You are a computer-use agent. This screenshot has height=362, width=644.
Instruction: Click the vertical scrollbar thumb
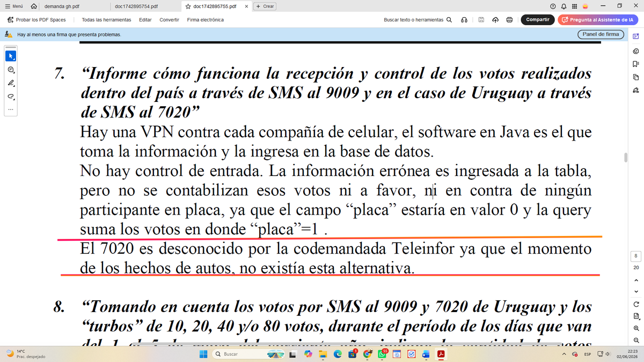625,157
